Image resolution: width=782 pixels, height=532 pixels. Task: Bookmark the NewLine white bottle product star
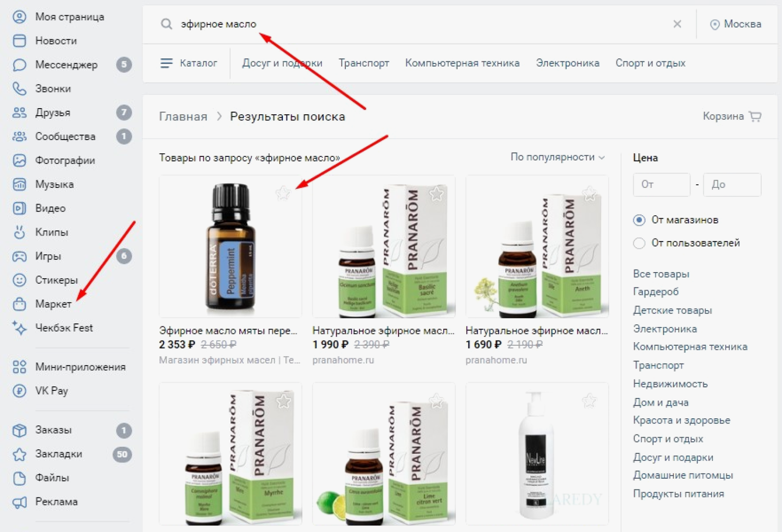590,401
